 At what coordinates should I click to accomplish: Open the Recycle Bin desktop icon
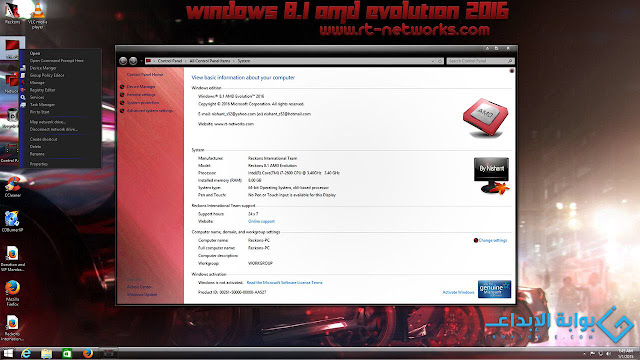coord(11,118)
